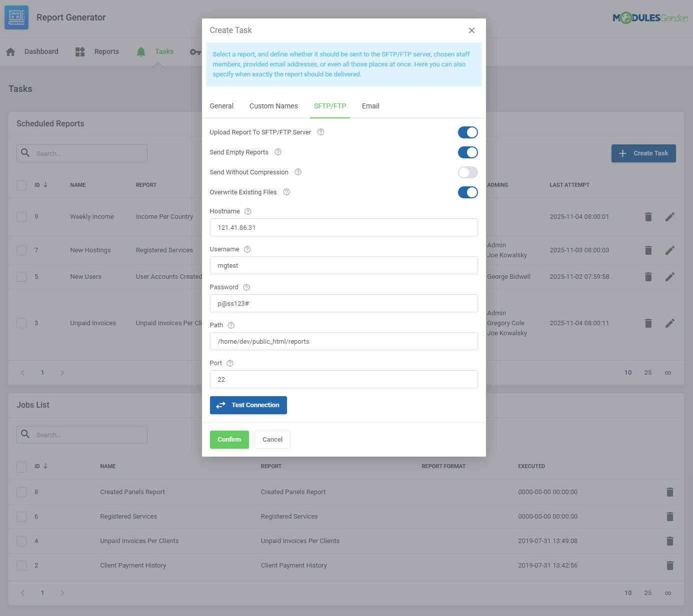The height and width of the screenshot is (616, 693).
Task: Switch to the Email tab
Action: tap(370, 106)
